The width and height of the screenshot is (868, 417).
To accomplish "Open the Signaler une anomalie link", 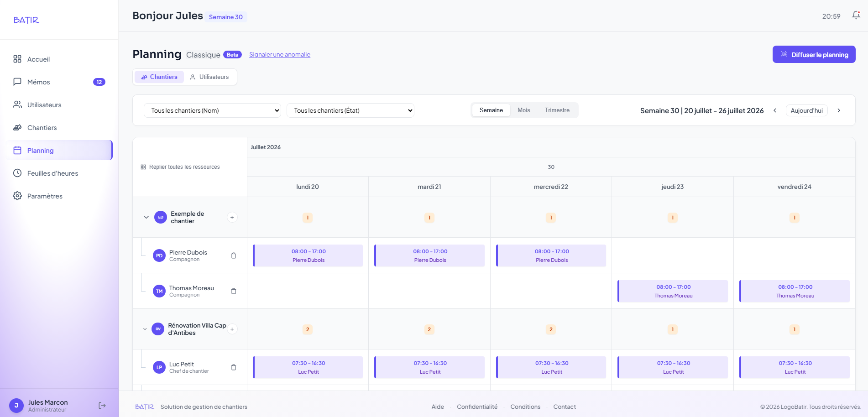I will pyautogui.click(x=280, y=55).
